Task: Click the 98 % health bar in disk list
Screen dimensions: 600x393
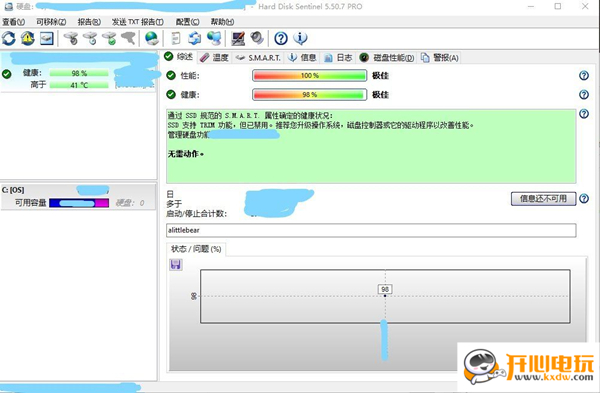Action: 79,73
